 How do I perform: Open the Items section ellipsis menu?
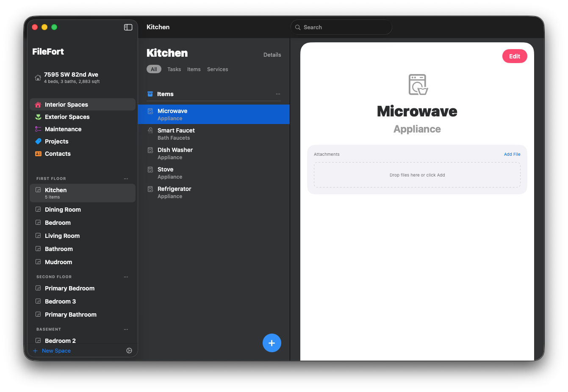click(x=278, y=94)
